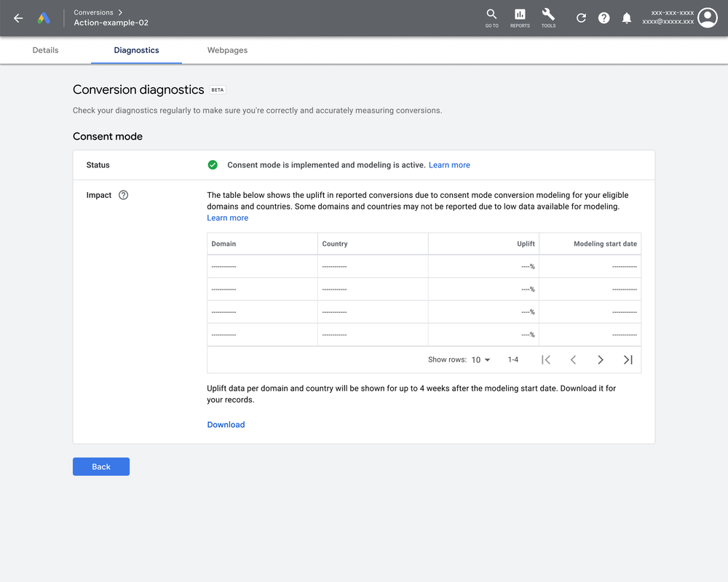728x582 pixels.
Task: View notifications via the bell icon
Action: click(627, 17)
